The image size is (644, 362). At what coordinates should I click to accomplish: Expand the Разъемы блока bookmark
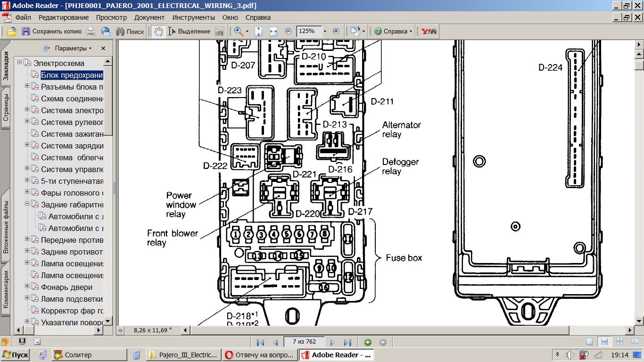pos(27,86)
